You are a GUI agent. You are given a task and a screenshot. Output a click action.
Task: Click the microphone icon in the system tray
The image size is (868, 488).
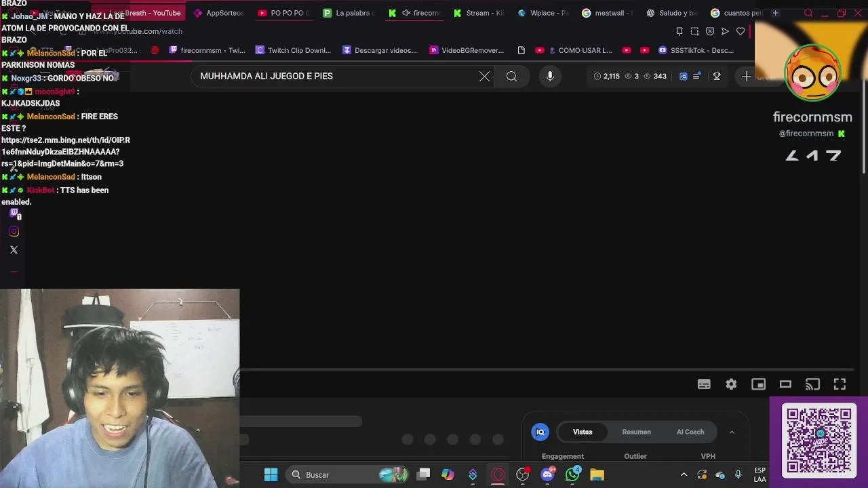pos(738,474)
